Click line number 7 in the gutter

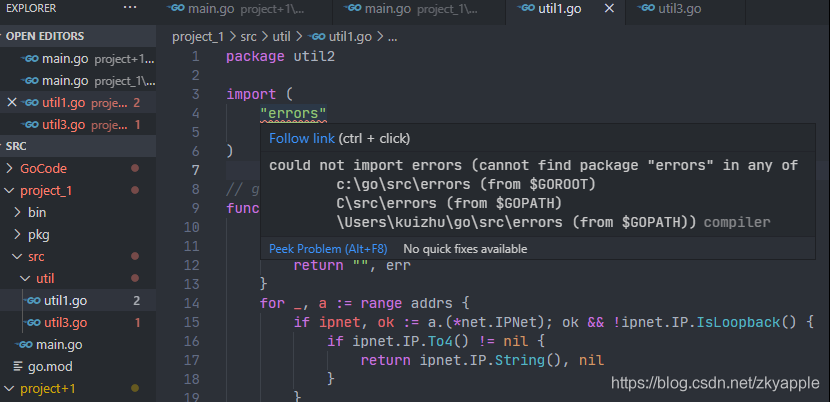pyautogui.click(x=196, y=170)
